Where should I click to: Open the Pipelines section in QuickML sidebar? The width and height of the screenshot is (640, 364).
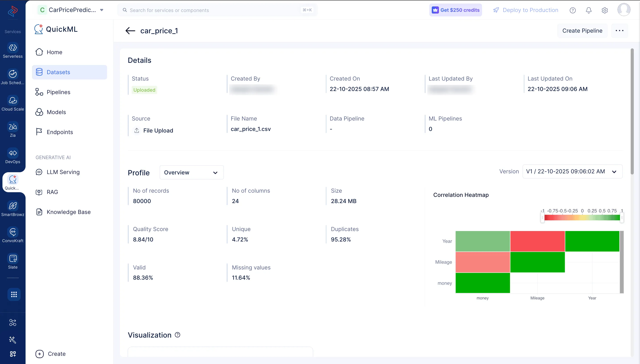point(59,92)
